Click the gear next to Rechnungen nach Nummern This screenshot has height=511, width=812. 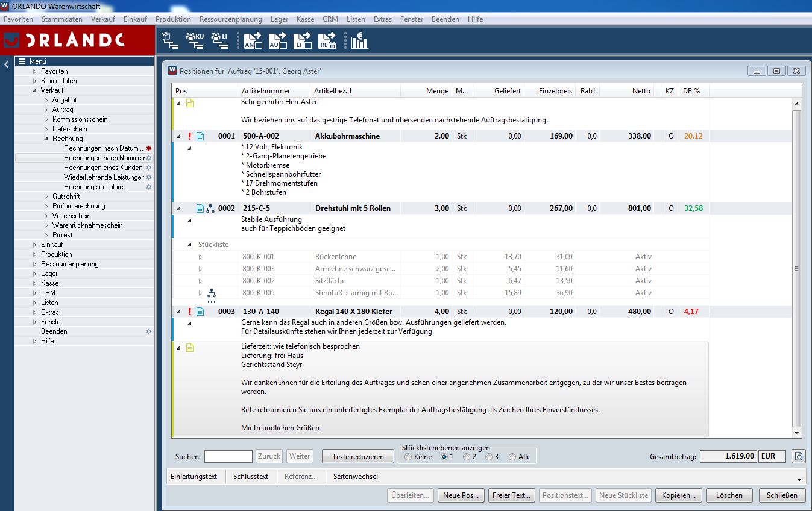click(x=149, y=158)
